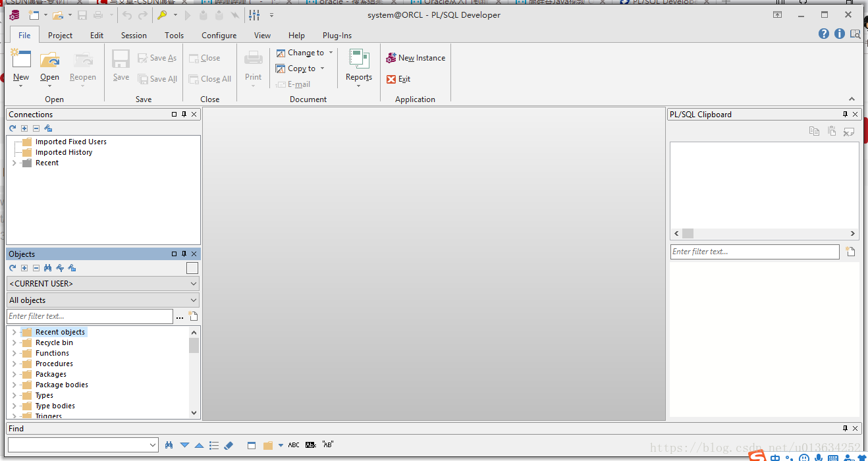Screen dimensions: 868x461
Task: Open the Session ribbon tab
Action: pos(134,36)
